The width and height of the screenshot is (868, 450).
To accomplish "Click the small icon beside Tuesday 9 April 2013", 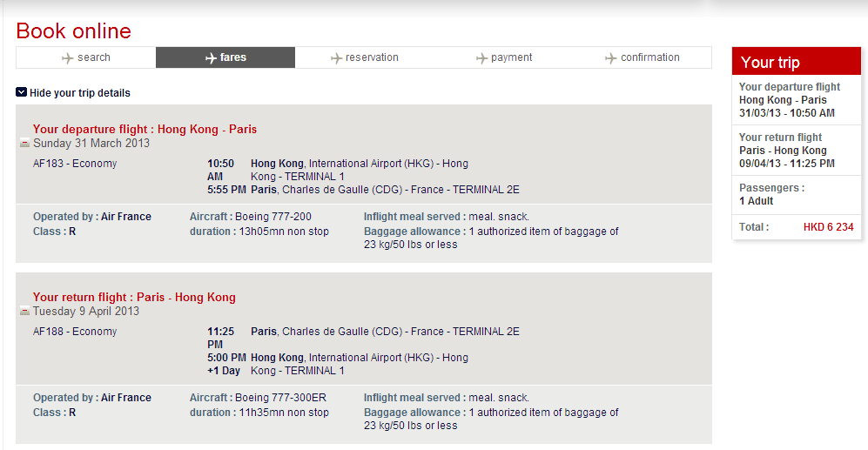I will pyautogui.click(x=24, y=312).
